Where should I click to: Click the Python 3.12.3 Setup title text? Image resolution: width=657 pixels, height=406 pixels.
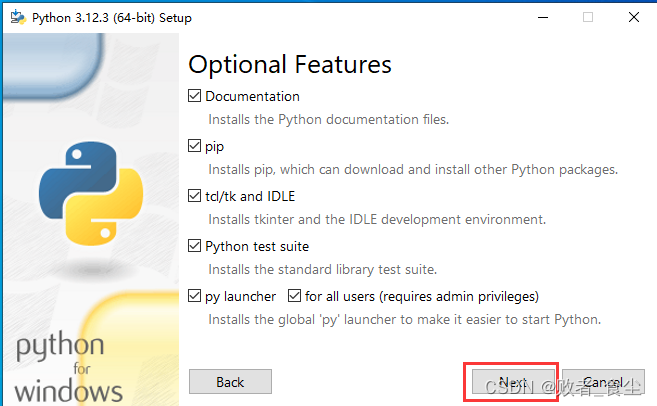pyautogui.click(x=112, y=18)
